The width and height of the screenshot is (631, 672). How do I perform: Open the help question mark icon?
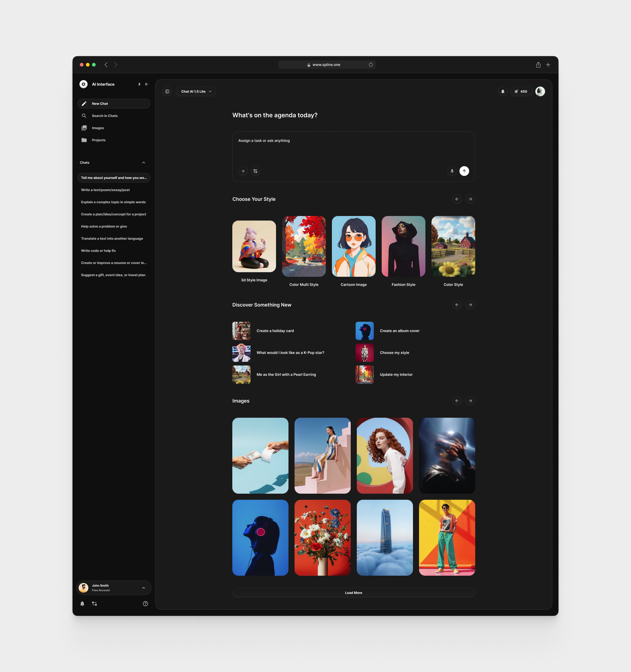point(145,604)
